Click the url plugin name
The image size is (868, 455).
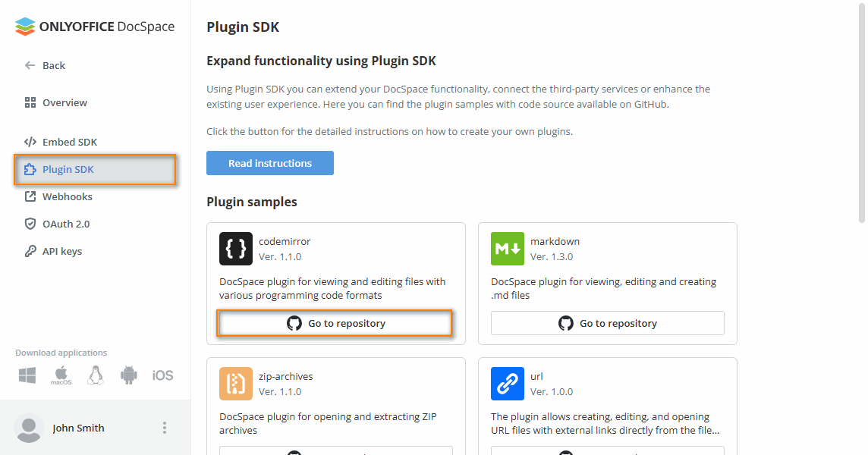point(536,376)
